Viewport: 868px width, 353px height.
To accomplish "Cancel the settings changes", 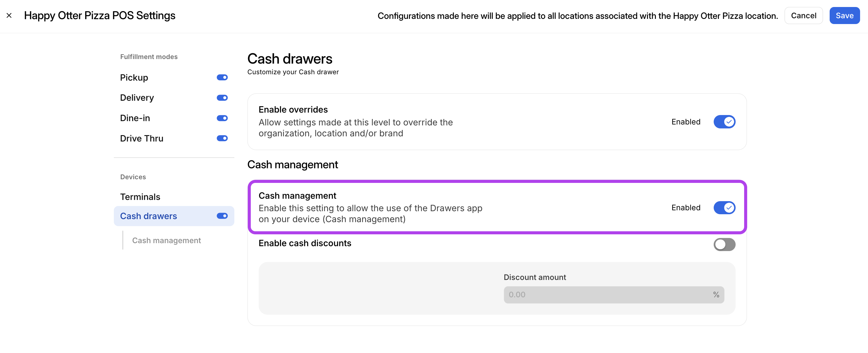I will point(803,16).
